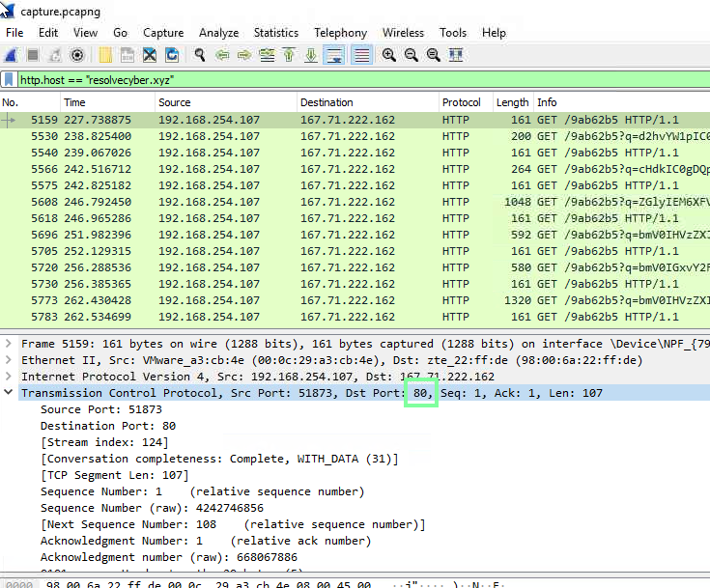The image size is (710, 588).
Task: Open Find Packet magnifier tool
Action: point(200,55)
